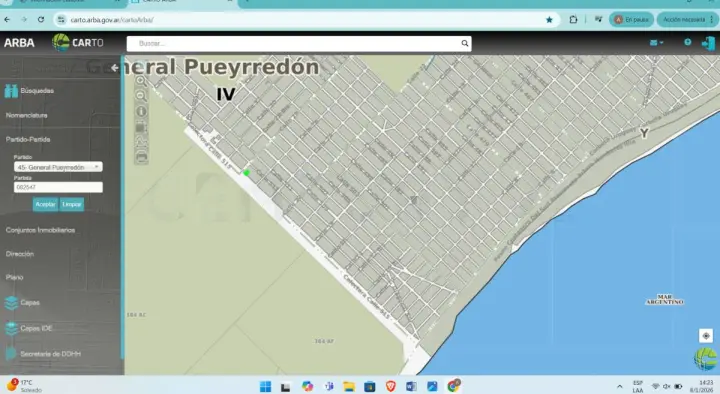Expand the Capas layers section
Screen dimensions: 720x394
[30, 303]
